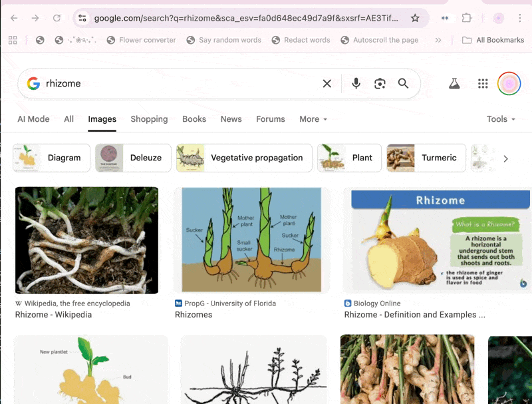Image resolution: width=532 pixels, height=404 pixels.
Task: Show more hidden bookmarks chevron
Action: pos(438,40)
